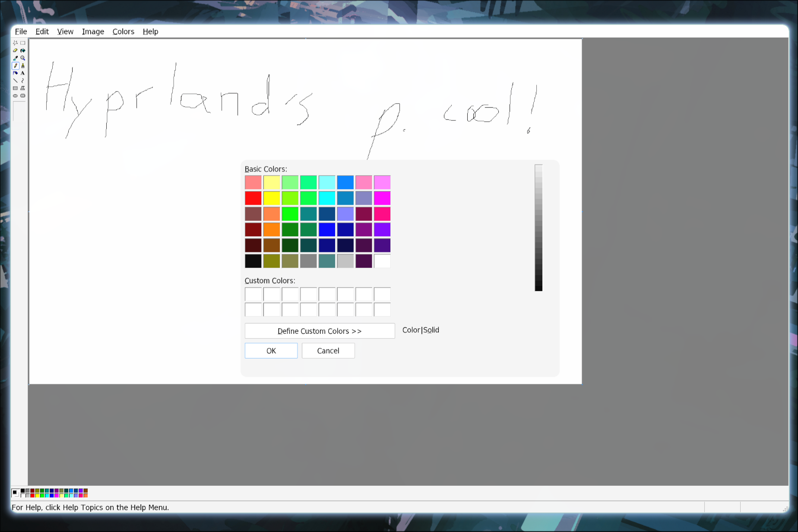
Task: Select the Fill With Color tool
Action: (23, 51)
